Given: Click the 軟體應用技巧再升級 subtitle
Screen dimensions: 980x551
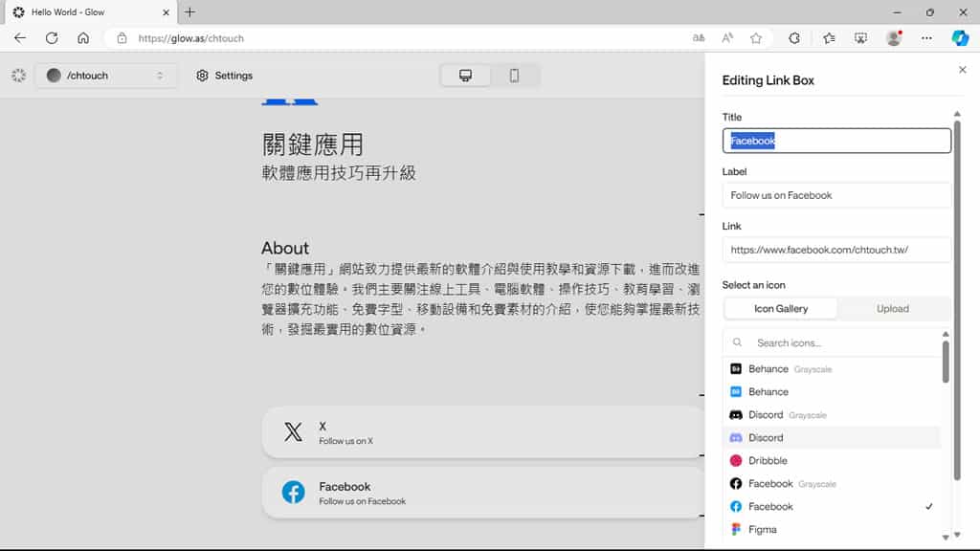Looking at the screenshot, I should [x=339, y=173].
